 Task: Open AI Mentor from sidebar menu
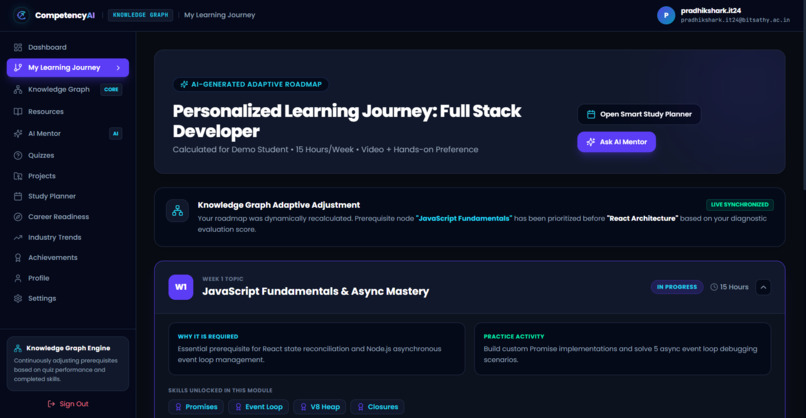pos(68,134)
